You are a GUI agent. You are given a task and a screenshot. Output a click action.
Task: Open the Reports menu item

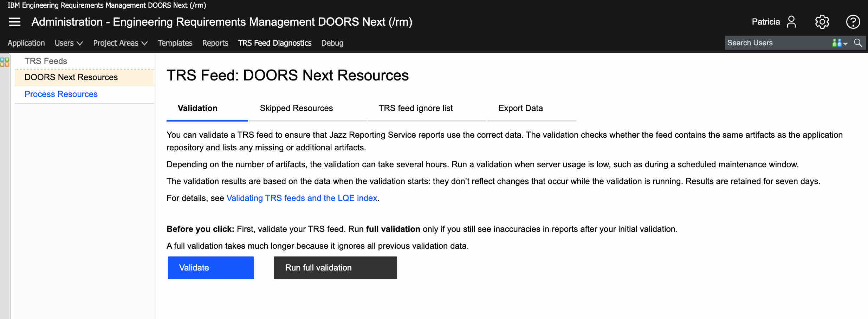(x=215, y=43)
